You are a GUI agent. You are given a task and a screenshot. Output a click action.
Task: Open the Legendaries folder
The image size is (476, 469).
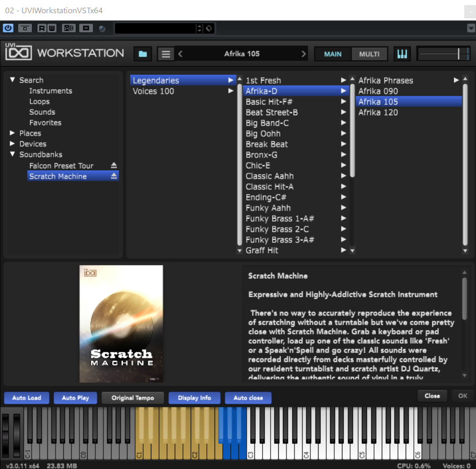183,80
